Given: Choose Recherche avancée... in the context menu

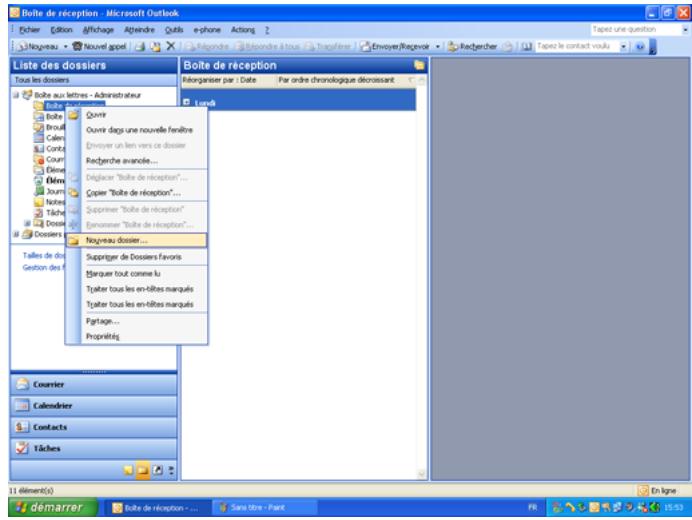Looking at the screenshot, I should click(x=136, y=161).
